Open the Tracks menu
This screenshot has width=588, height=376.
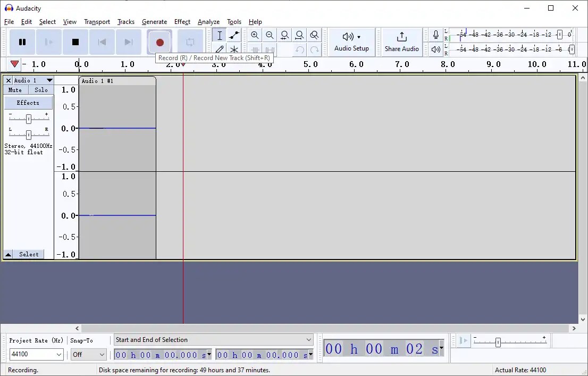[x=126, y=22]
